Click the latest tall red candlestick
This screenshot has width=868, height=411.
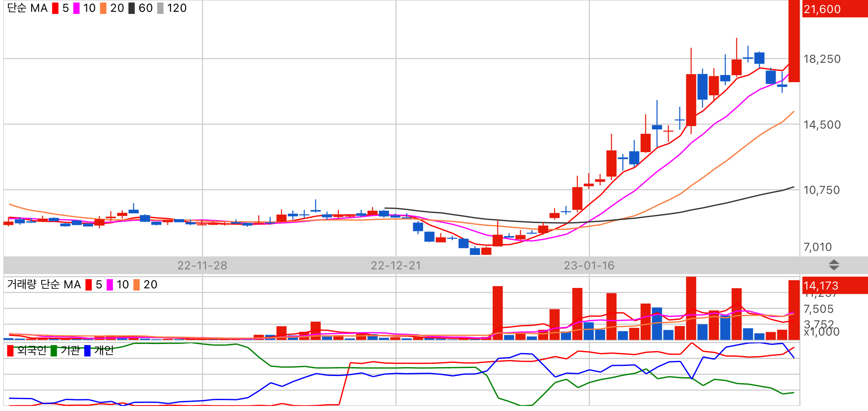794,41
